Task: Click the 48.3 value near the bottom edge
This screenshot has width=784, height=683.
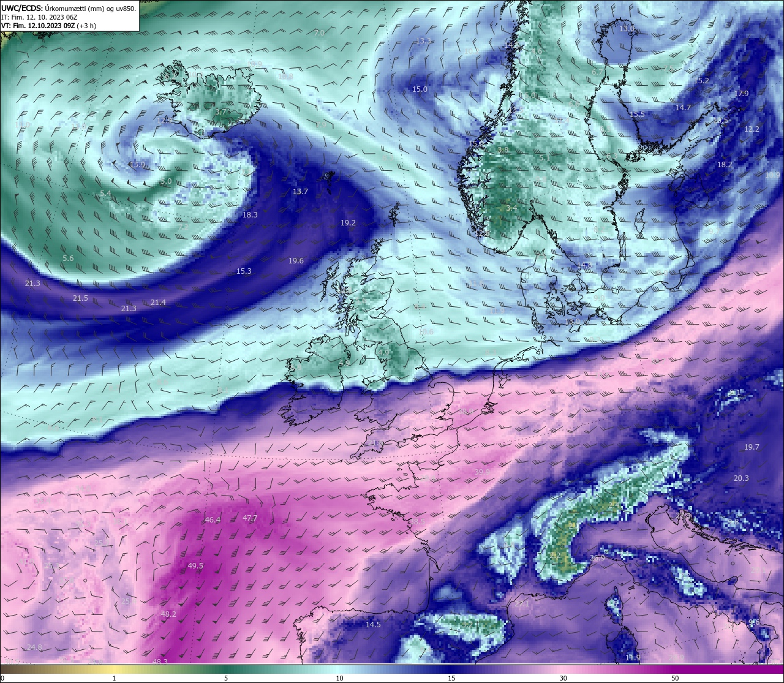Action: (160, 662)
